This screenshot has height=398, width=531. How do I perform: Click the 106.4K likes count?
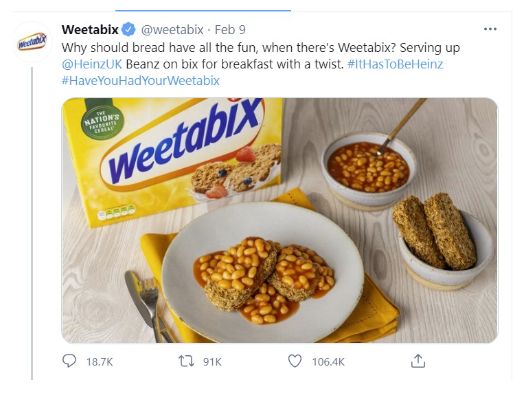coord(328,362)
